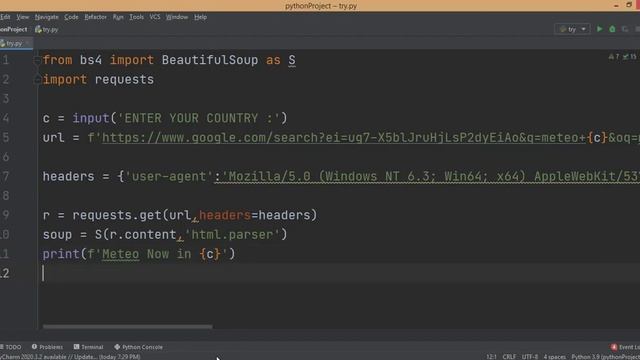This screenshot has width=640, height=360.
Task: Open the Tools menu
Action: pyautogui.click(x=136, y=17)
